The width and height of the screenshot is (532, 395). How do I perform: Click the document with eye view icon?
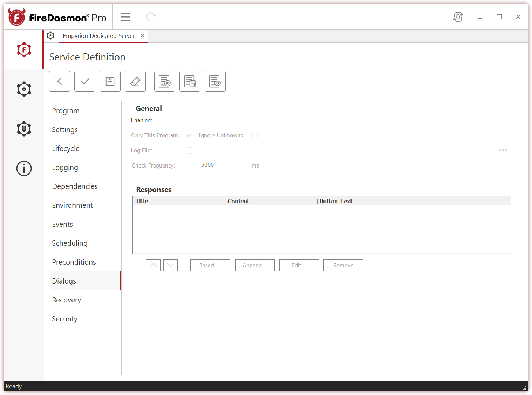click(215, 81)
